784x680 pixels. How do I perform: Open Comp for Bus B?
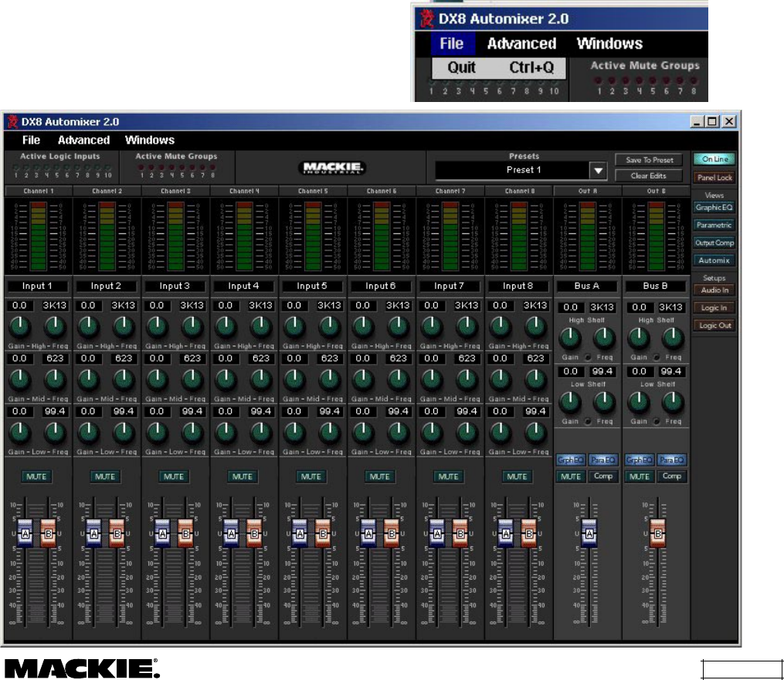(x=671, y=476)
